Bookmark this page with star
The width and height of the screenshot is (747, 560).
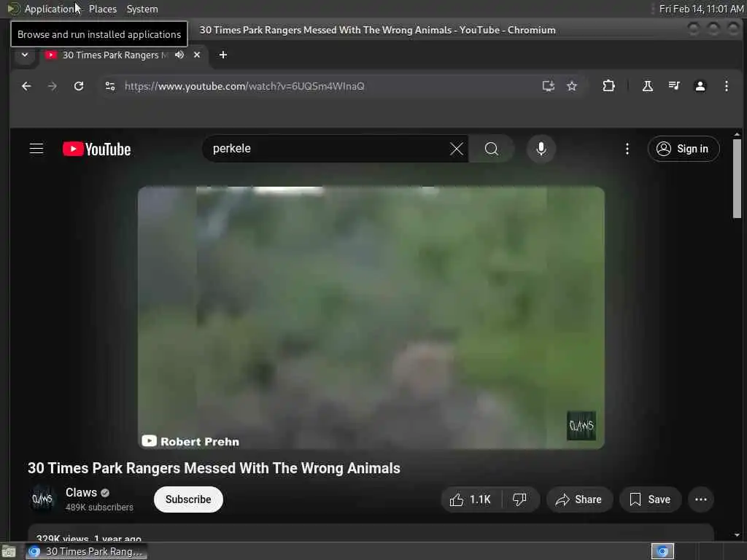pyautogui.click(x=572, y=86)
